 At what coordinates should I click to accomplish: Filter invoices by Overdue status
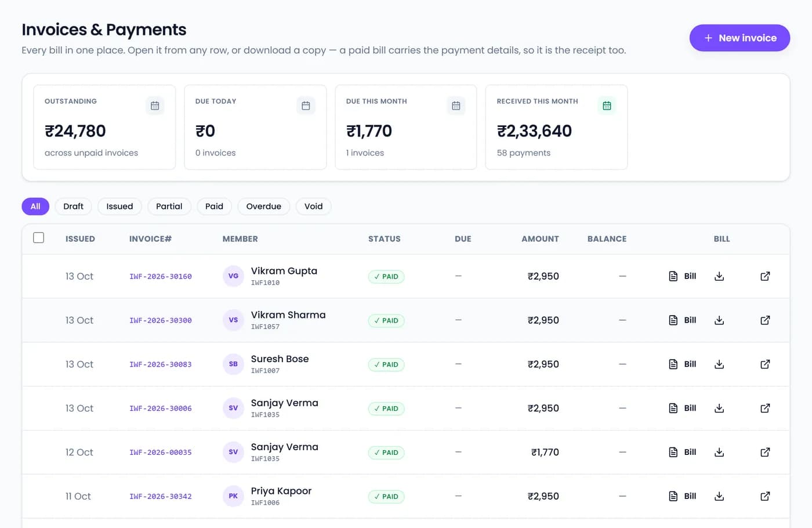[x=264, y=207]
